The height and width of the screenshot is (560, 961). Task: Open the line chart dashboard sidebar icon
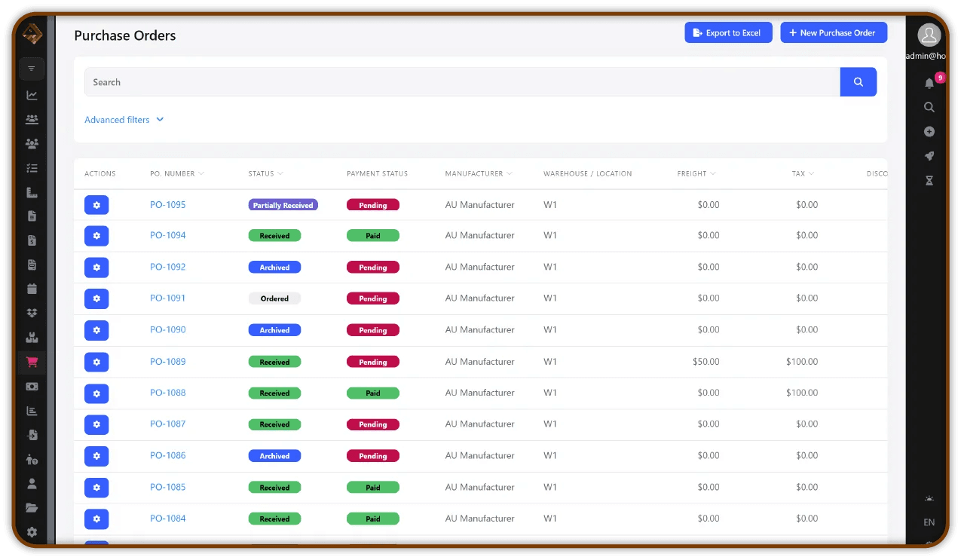[32, 95]
